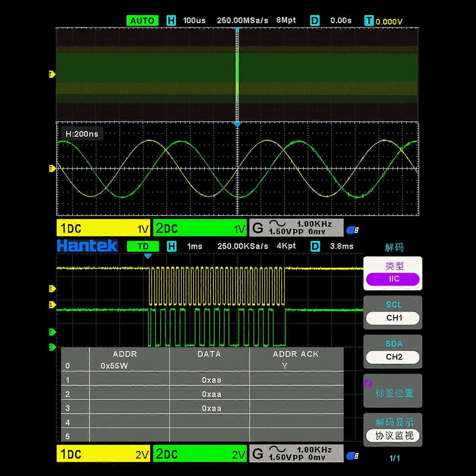Open the SCL channel CH1 selector
Image resolution: width=476 pixels, height=476 pixels.
point(392,318)
